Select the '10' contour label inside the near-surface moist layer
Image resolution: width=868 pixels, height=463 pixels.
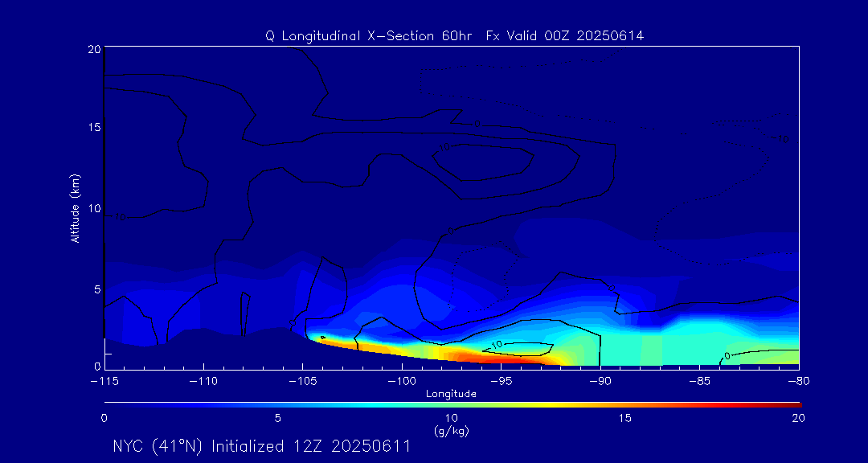tap(497, 345)
